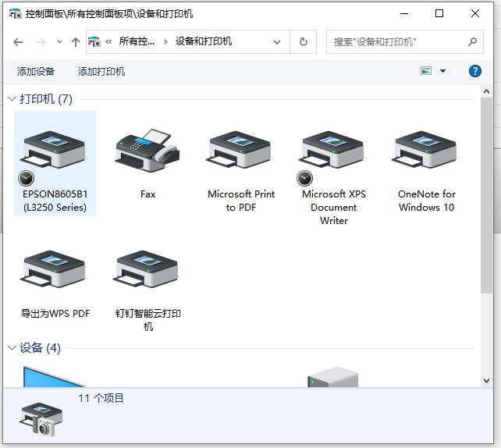Go up one folder level
Screen dimensions: 501x448
coord(76,42)
